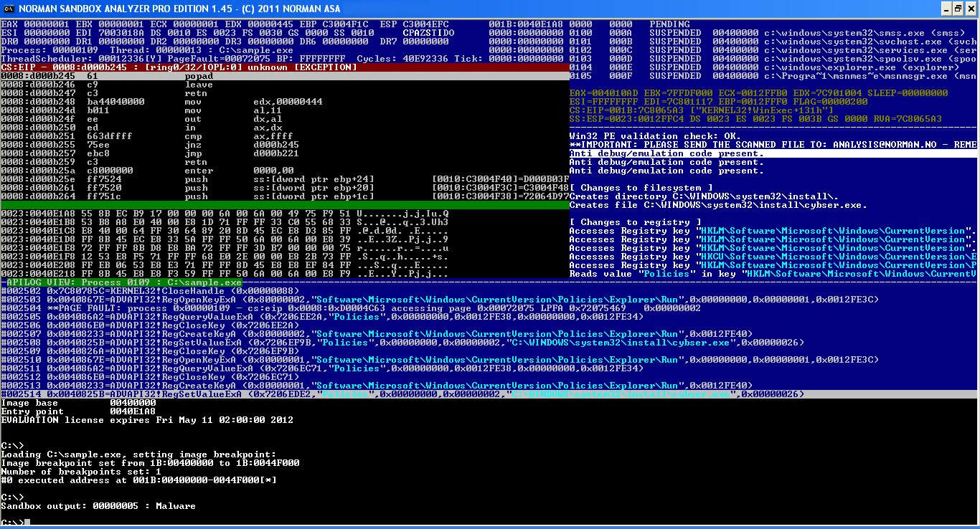Screen dimensions: 980x529
Task: Click the 'EVALUATION license expires' line
Action: [x=147, y=420]
